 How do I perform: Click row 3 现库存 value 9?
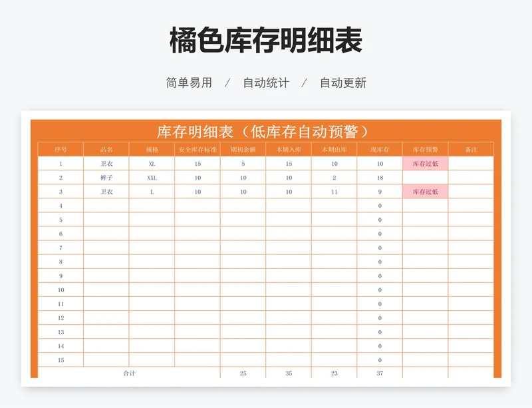click(x=380, y=192)
